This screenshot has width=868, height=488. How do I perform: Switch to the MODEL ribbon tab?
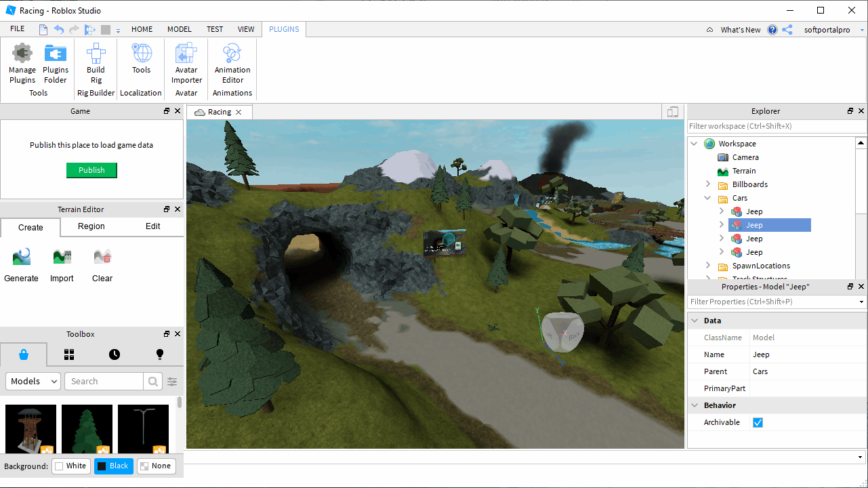click(x=180, y=29)
